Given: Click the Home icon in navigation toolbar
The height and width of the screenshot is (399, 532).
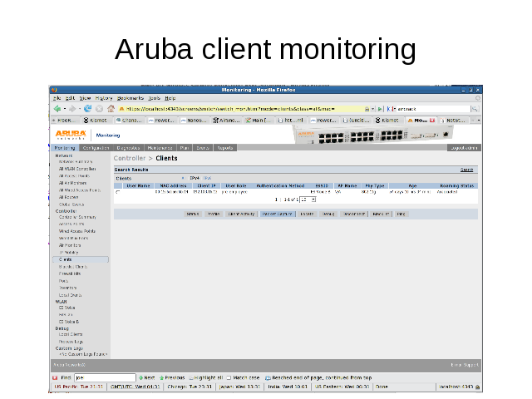Looking at the screenshot, I should tap(111, 108).
